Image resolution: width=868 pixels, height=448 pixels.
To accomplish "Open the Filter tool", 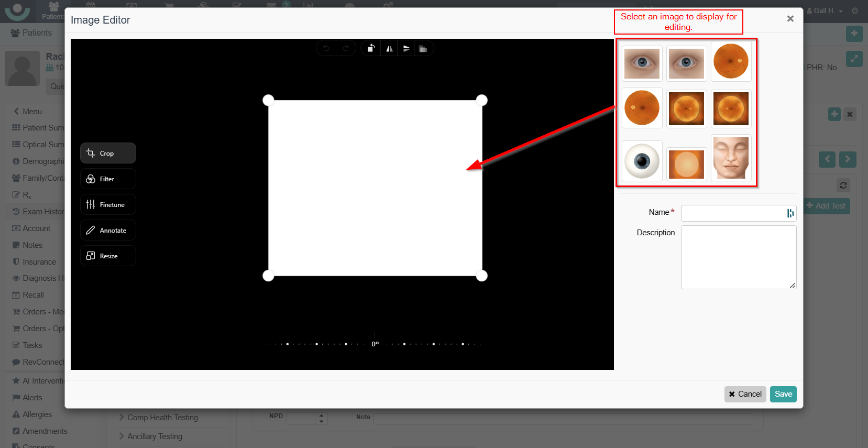I will click(108, 179).
